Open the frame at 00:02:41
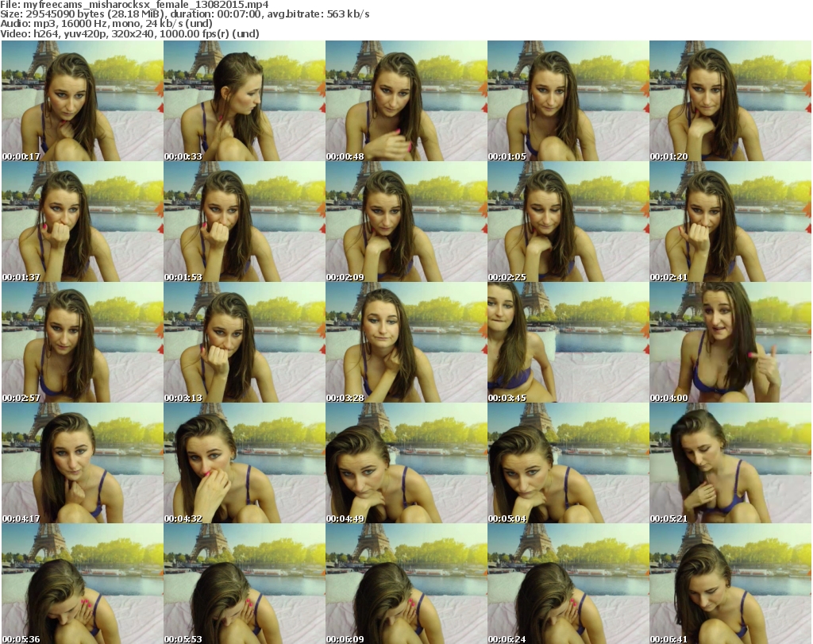Screen dimensions: 813x644 point(730,222)
